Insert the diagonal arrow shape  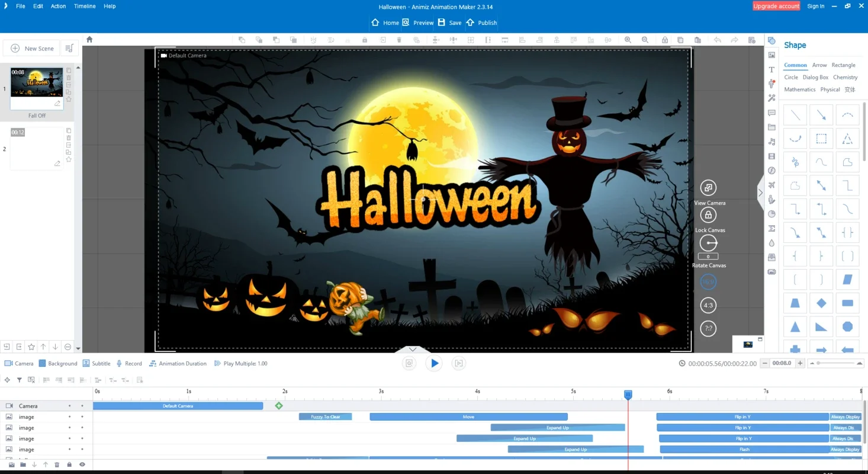821,115
